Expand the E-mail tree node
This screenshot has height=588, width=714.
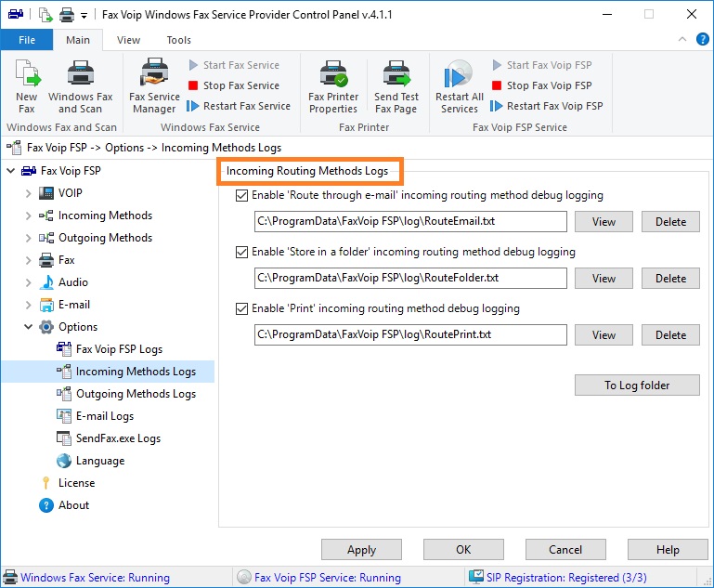click(x=28, y=306)
